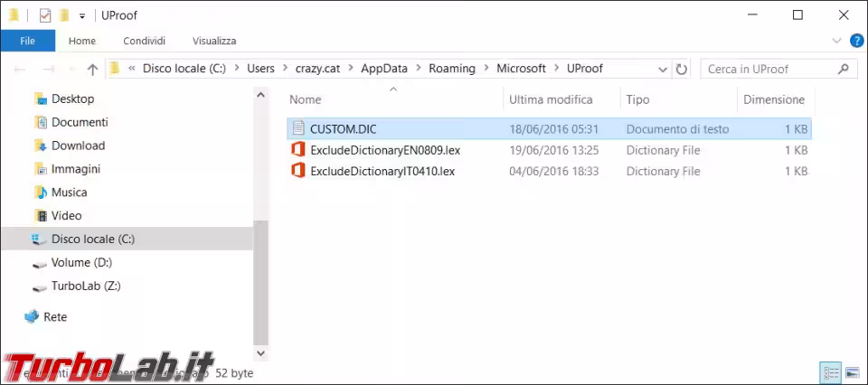Expand the ribbon with the chevron
The width and height of the screenshot is (868, 385).
[x=835, y=41]
